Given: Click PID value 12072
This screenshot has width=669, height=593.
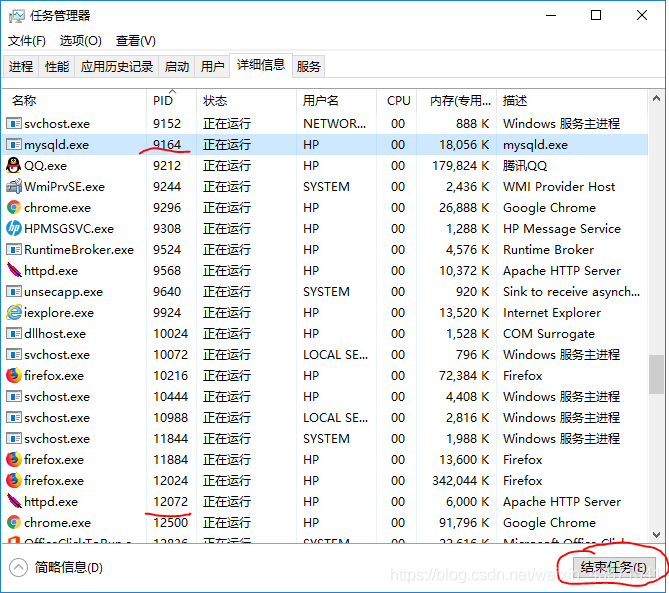Looking at the screenshot, I should pos(171,502).
